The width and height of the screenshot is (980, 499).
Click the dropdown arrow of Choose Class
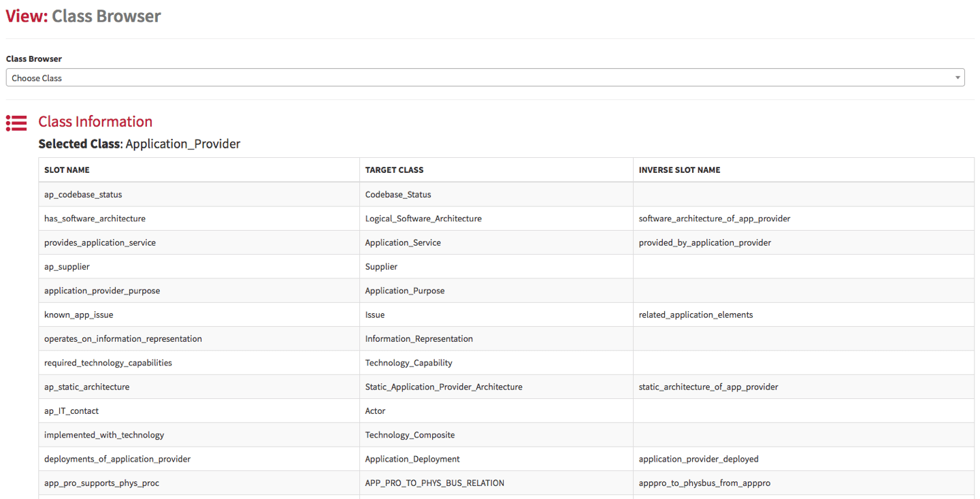tap(958, 78)
